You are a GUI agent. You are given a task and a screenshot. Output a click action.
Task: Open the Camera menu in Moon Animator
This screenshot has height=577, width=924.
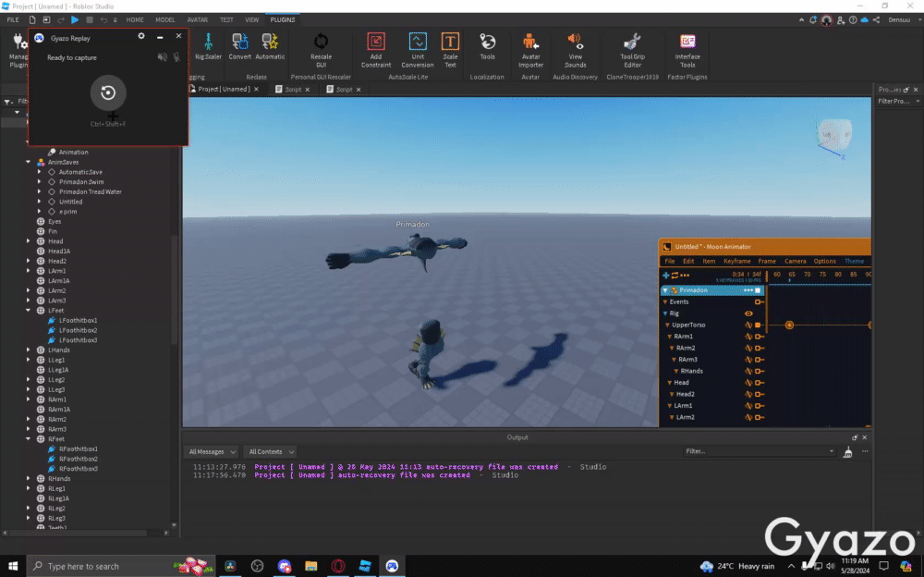point(795,262)
